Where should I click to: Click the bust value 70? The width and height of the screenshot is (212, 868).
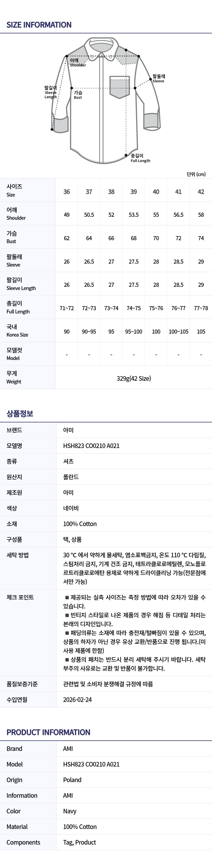click(x=156, y=238)
